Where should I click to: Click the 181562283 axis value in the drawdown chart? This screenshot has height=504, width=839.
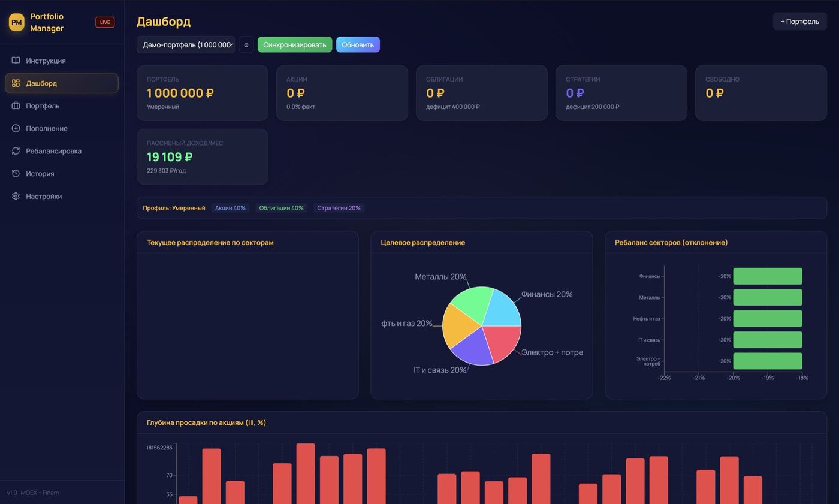159,448
